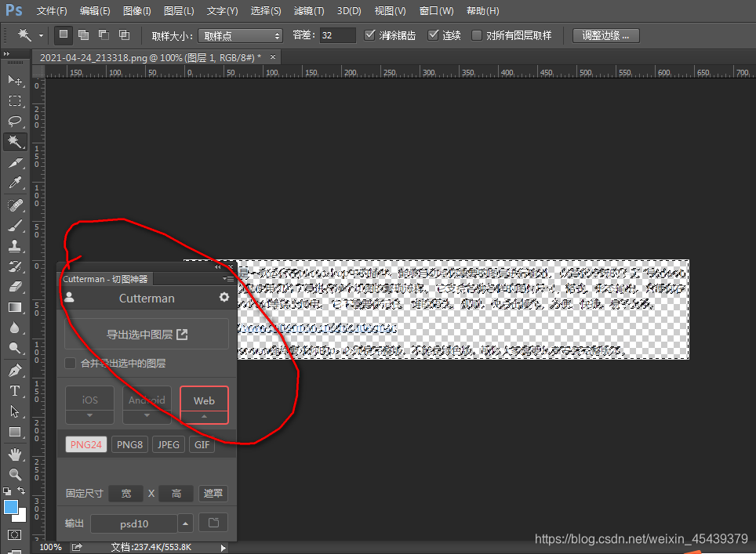Select GIF output format
Image resolution: width=756 pixels, height=554 pixels.
coord(202,444)
